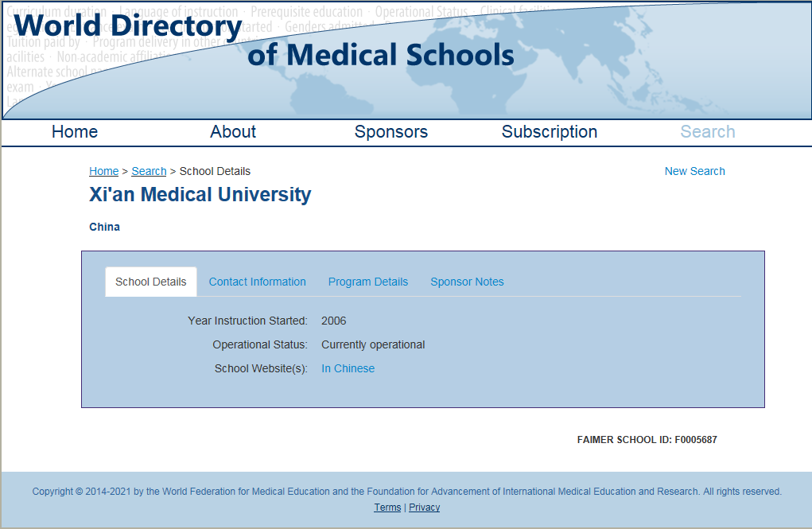This screenshot has height=529, width=812.
Task: Click the copyright notice in the footer
Action: (407, 491)
